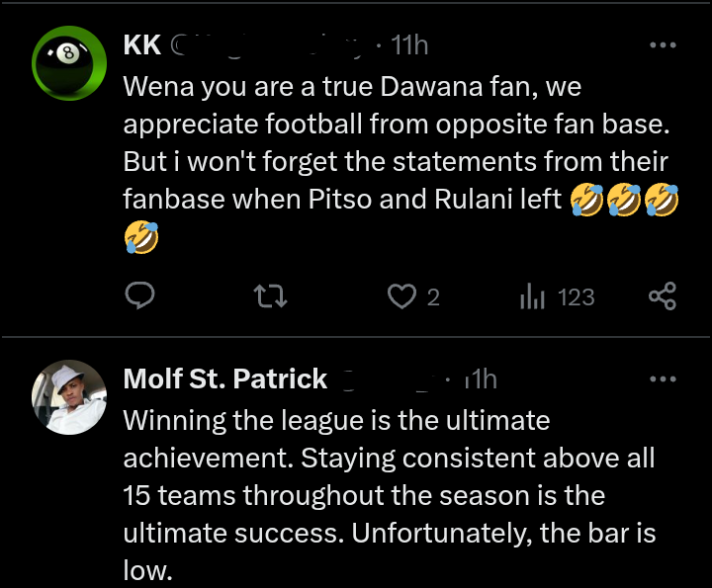The width and height of the screenshot is (712, 588).
Task: Click the lone laughing emoji ending KK's tweet
Action: (140, 237)
